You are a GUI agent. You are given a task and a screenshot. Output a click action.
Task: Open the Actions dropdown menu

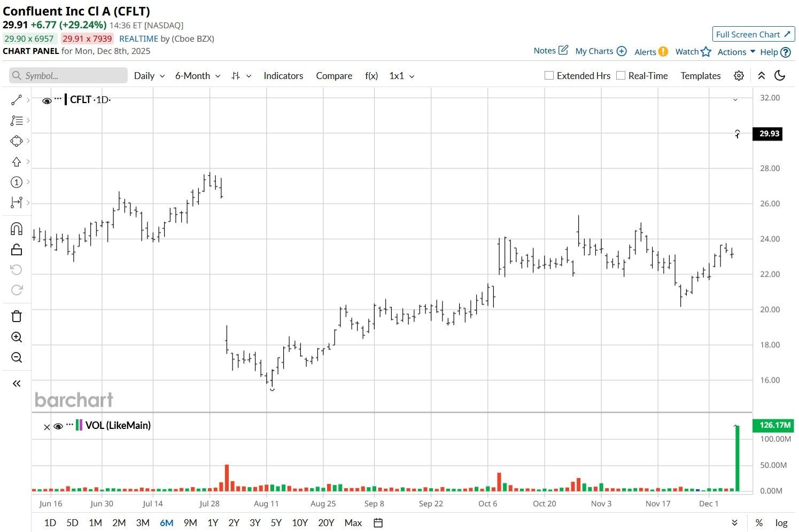736,52
